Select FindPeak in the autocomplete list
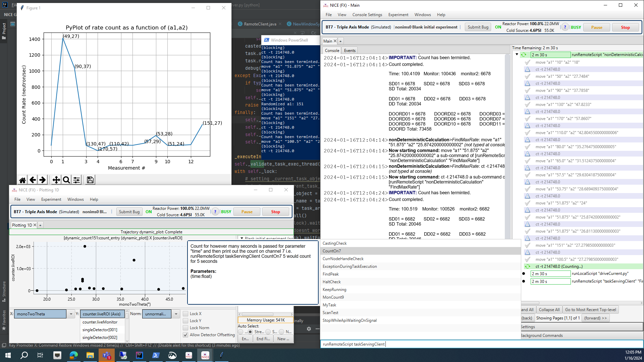Screen dimensions: 644x362 (x=331, y=274)
